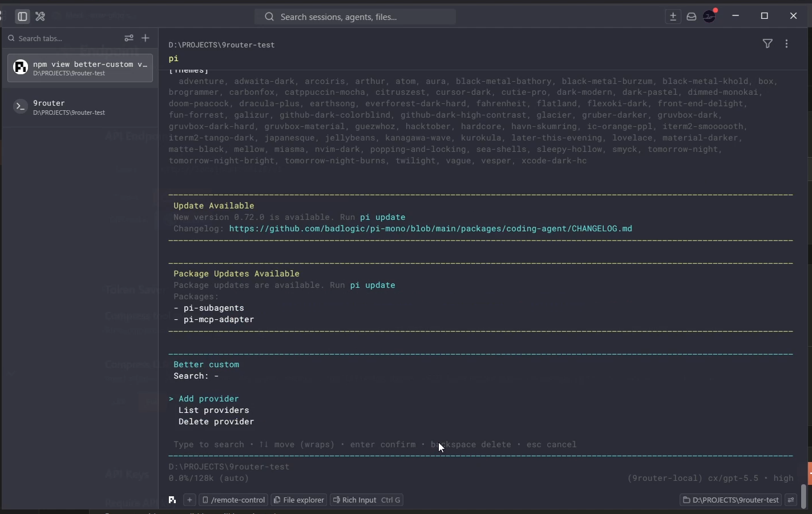The width and height of the screenshot is (812, 514).
Task: Open the CHANGELOG.md GitHub link
Action: pos(431,228)
